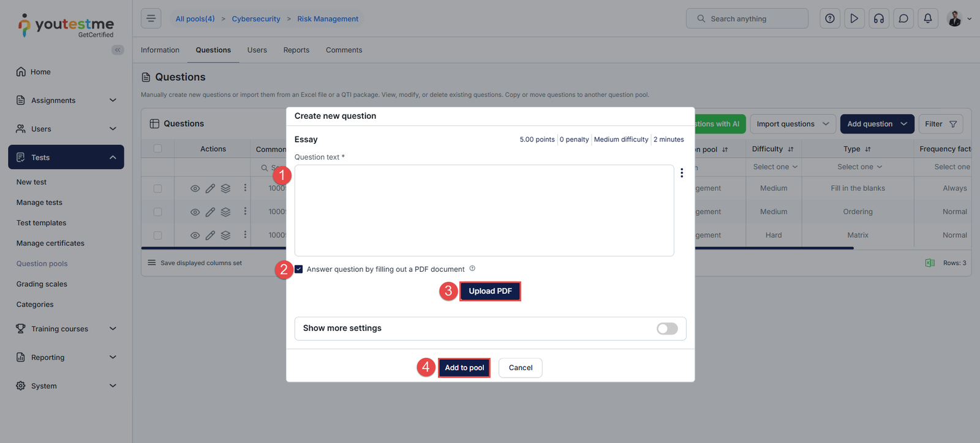The image size is (980, 443).
Task: Open the Import questions dropdown
Action: (793, 124)
